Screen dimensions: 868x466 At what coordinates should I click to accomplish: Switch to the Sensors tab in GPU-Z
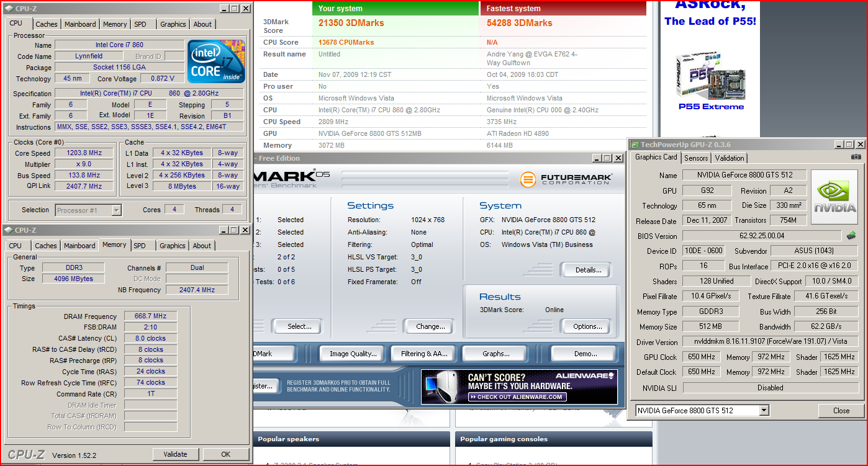(x=696, y=158)
